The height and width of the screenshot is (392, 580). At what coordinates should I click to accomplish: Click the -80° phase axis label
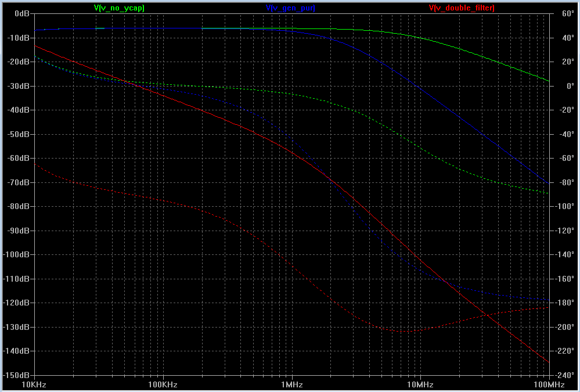pos(566,182)
